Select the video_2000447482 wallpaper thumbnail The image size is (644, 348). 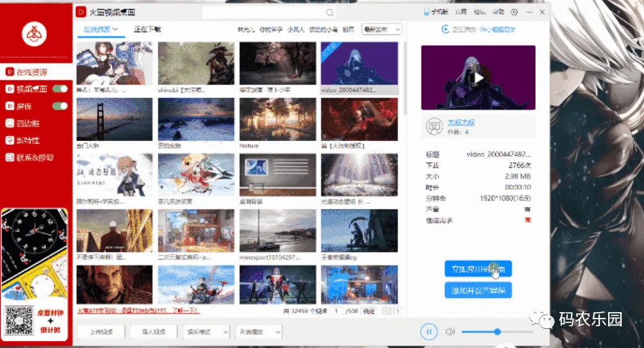pyautogui.click(x=359, y=63)
